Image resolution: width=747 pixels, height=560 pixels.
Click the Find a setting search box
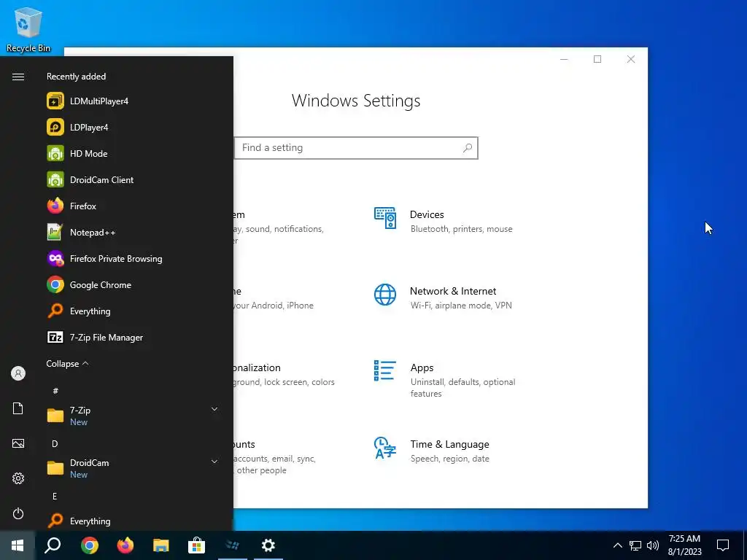click(356, 147)
